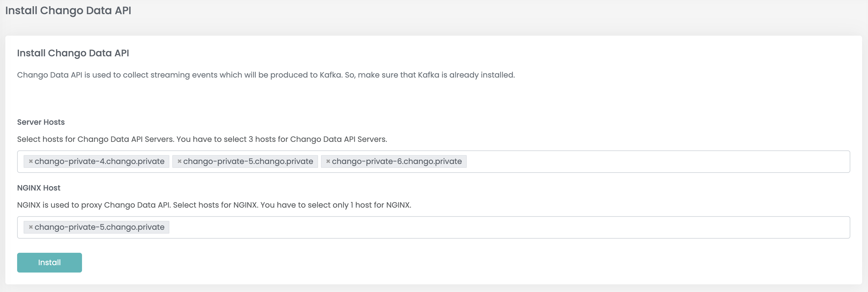Click the Server Hosts label
Viewport: 868px width, 292px height.
click(41, 122)
